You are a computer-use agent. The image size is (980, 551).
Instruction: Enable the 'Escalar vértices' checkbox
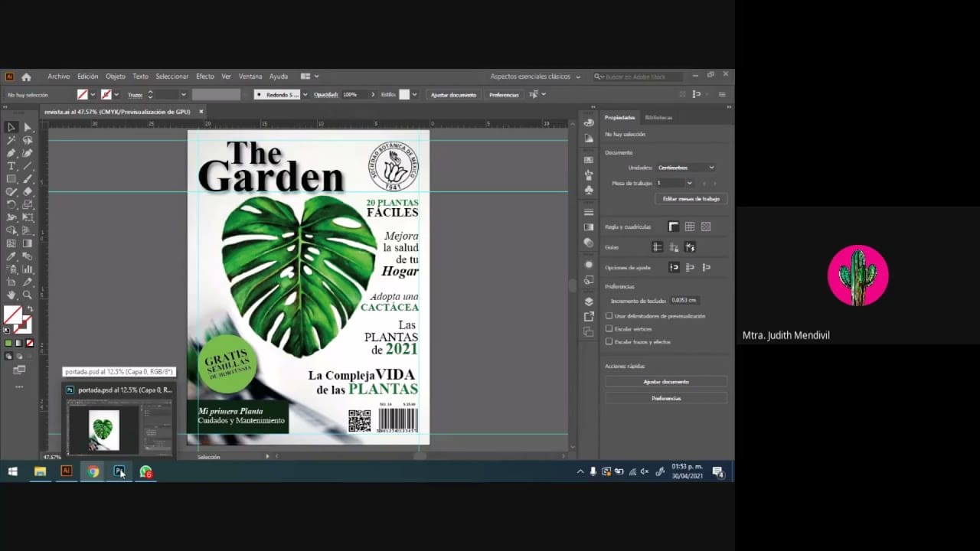click(x=609, y=329)
